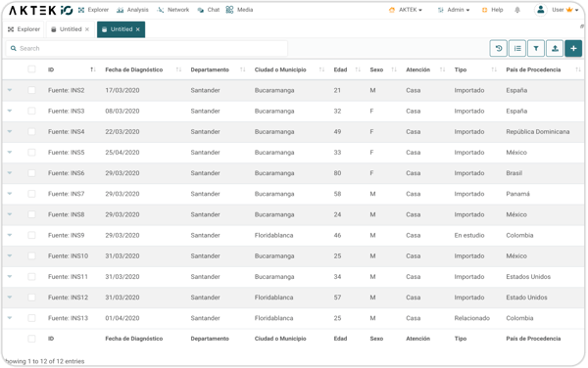Click the ID text Fuente: INS12
Screen dimensions: 588x368
point(68,298)
